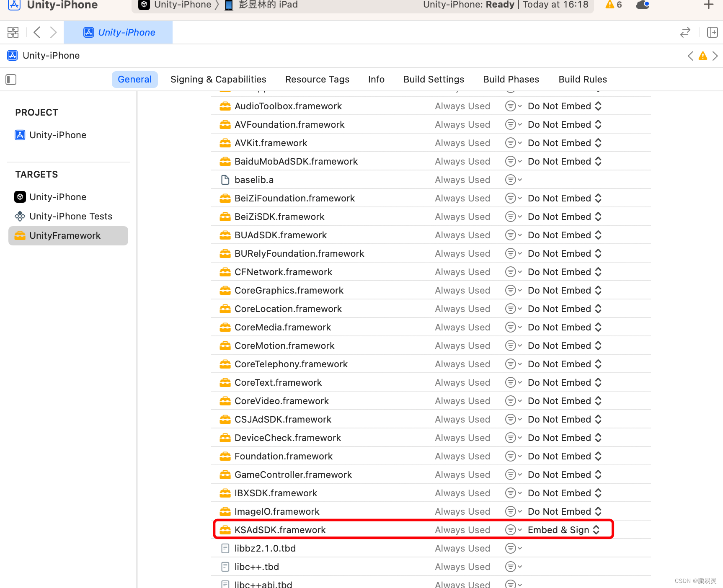The image size is (723, 588).
Task: Jump to previous issue arrow
Action: 690,56
